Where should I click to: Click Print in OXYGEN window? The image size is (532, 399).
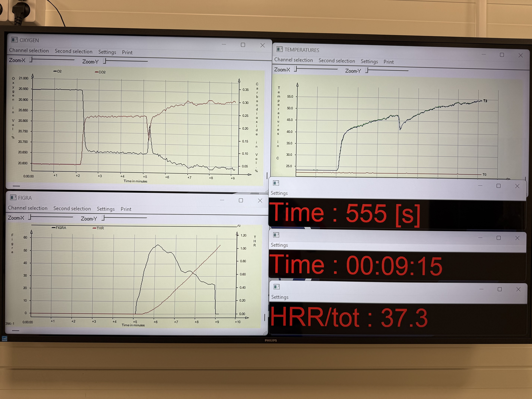[127, 52]
